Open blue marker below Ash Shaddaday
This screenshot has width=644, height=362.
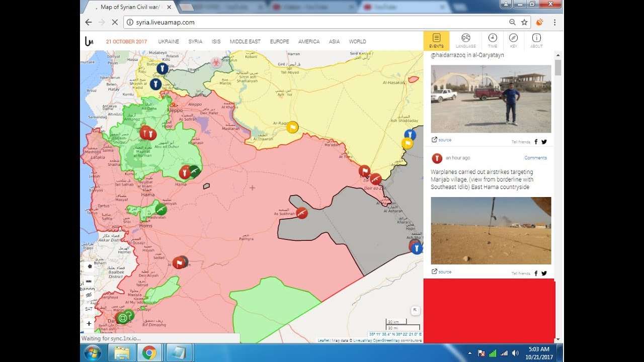click(x=411, y=135)
